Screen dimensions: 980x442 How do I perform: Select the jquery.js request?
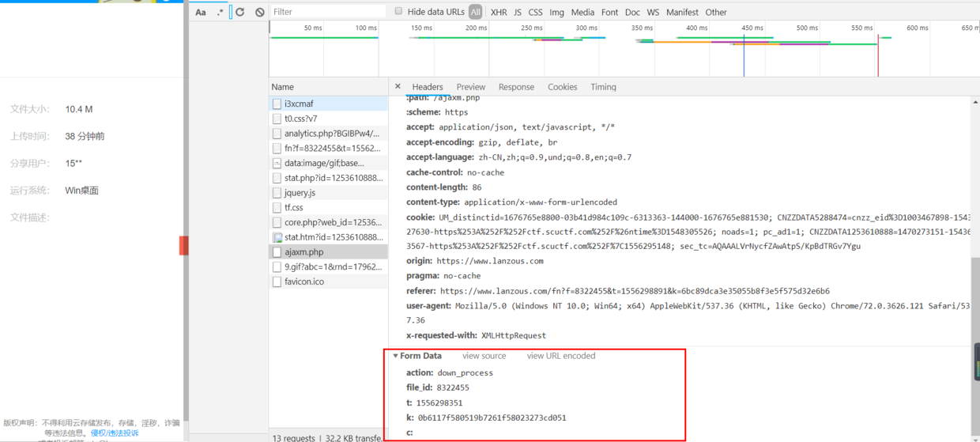pos(328,193)
